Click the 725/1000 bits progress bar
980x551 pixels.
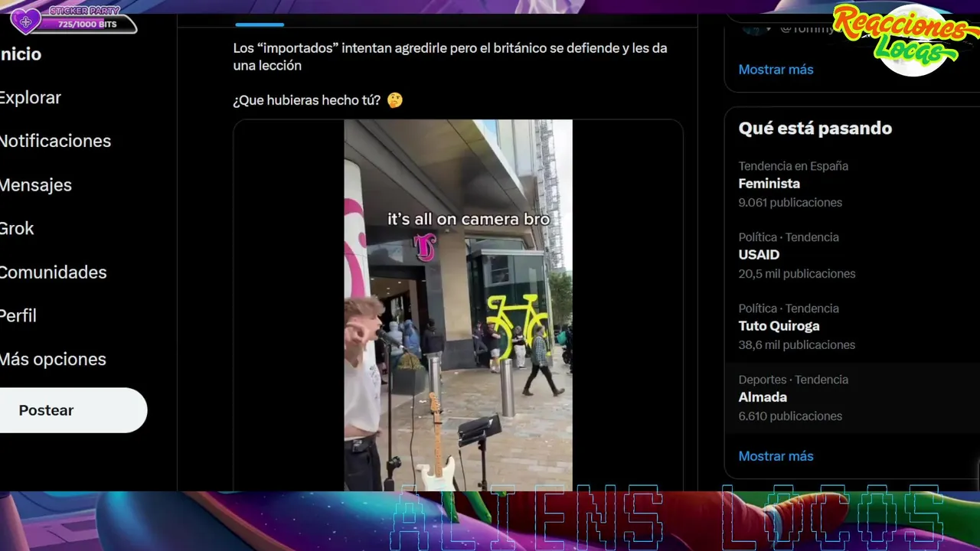pyautogui.click(x=87, y=24)
